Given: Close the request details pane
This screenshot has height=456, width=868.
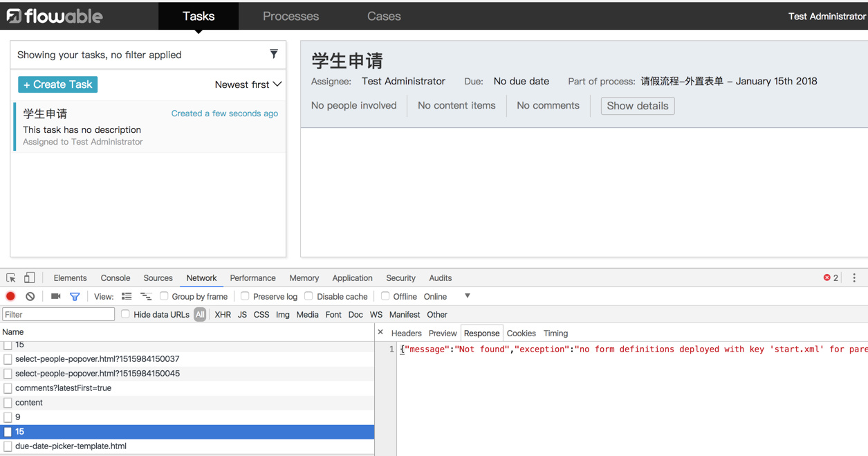Looking at the screenshot, I should coord(380,332).
